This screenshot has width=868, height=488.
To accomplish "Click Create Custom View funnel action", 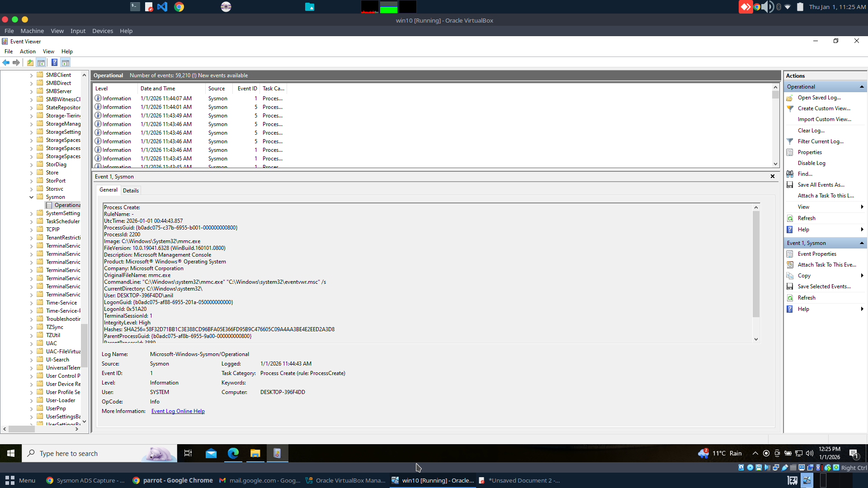I will pyautogui.click(x=824, y=108).
